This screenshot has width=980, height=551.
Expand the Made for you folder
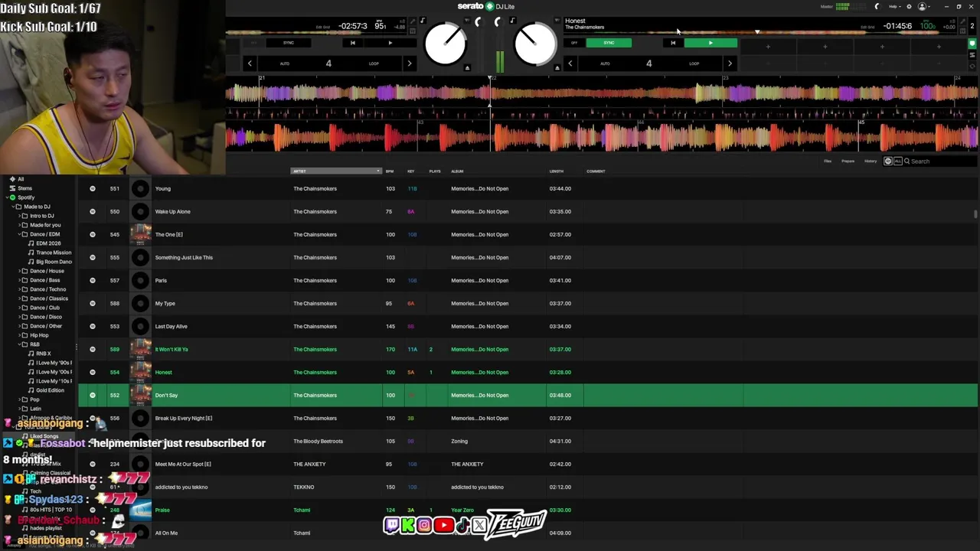coord(18,225)
